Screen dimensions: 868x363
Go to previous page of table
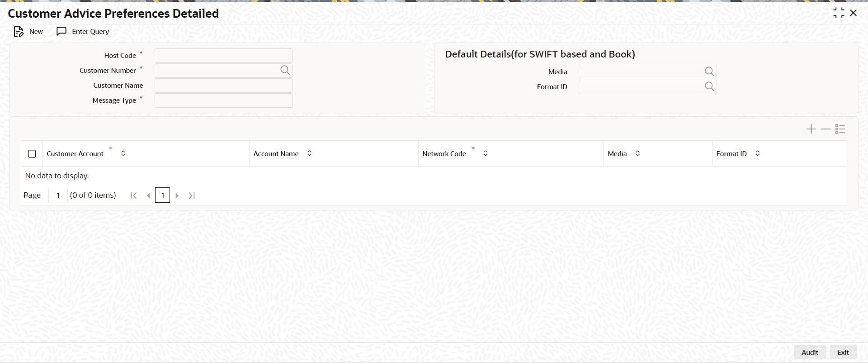point(148,196)
